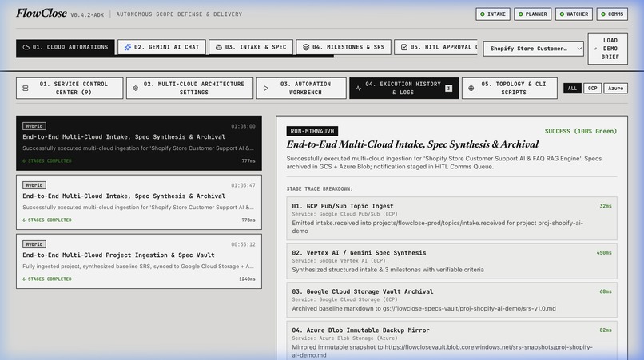This screenshot has height=360, width=644.
Task: Click the WATCHER agent status indicator
Action: (x=574, y=14)
